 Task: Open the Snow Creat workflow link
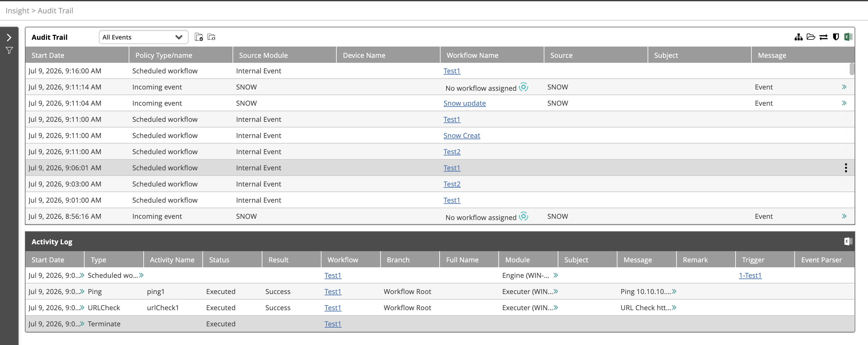462,136
